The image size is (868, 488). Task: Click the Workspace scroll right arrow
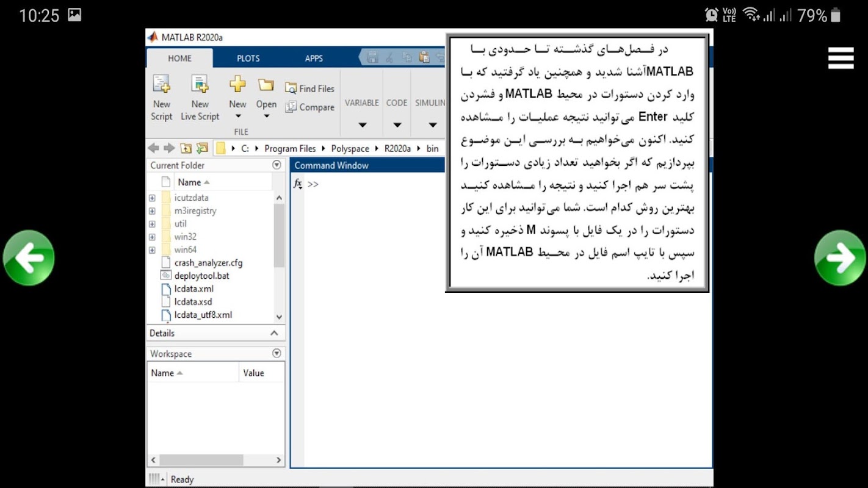click(278, 461)
